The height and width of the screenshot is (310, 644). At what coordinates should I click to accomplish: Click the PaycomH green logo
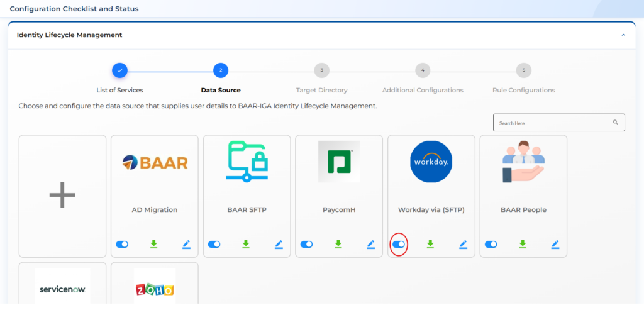339,162
